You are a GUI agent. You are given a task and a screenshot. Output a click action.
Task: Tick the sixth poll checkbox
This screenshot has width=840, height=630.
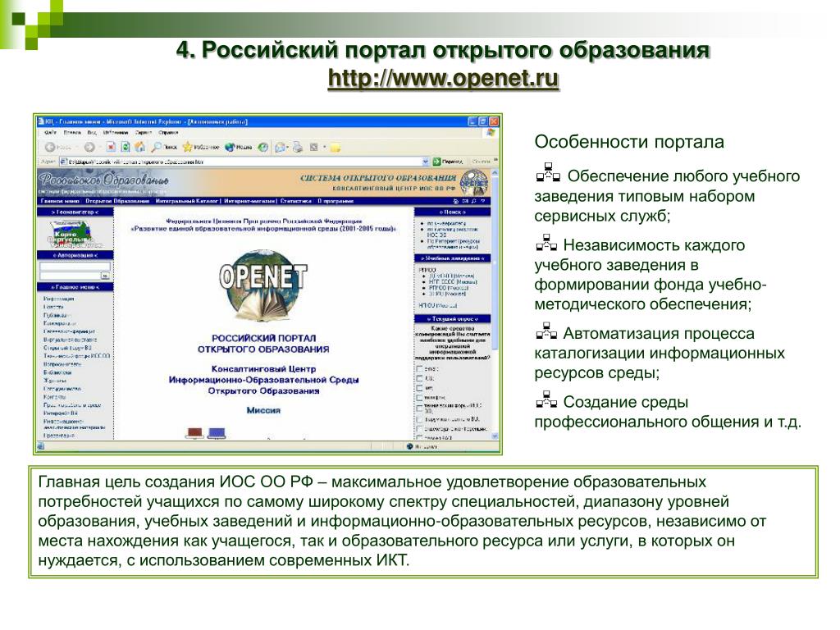pyautogui.click(x=419, y=419)
